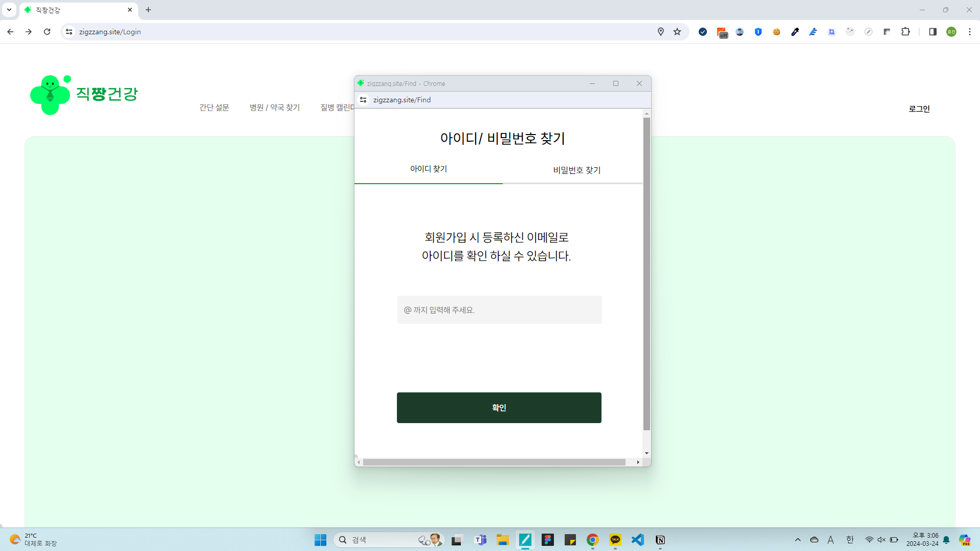Select the 아이디 찾기 tab
980x551 pixels.
tap(429, 169)
